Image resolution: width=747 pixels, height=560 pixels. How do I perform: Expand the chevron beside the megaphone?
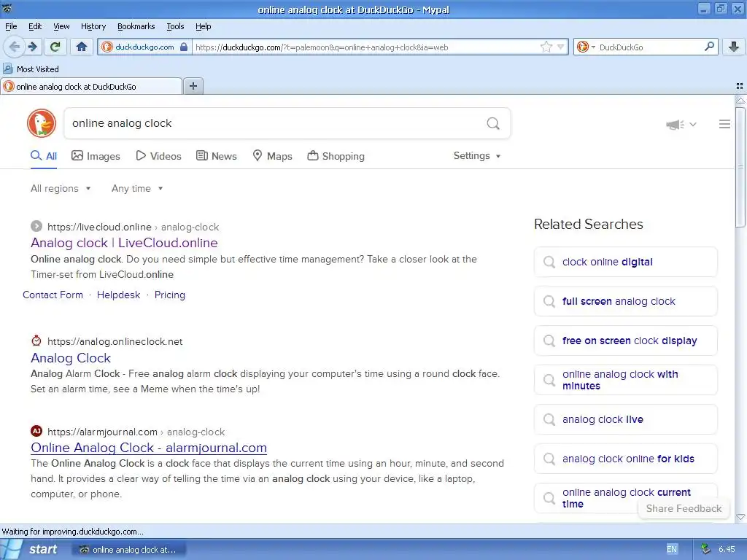click(693, 124)
